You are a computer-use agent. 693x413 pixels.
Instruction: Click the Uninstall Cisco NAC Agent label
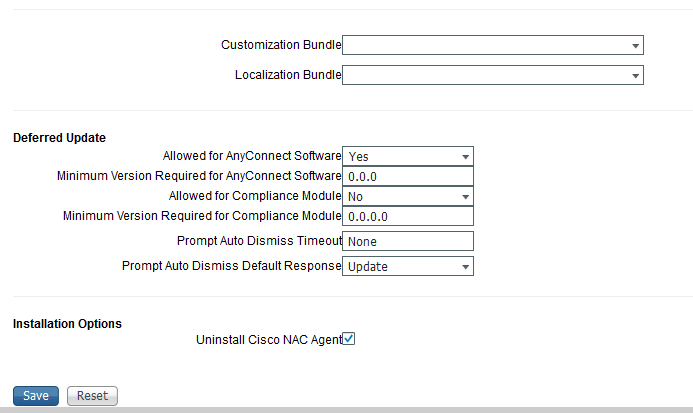coord(268,340)
